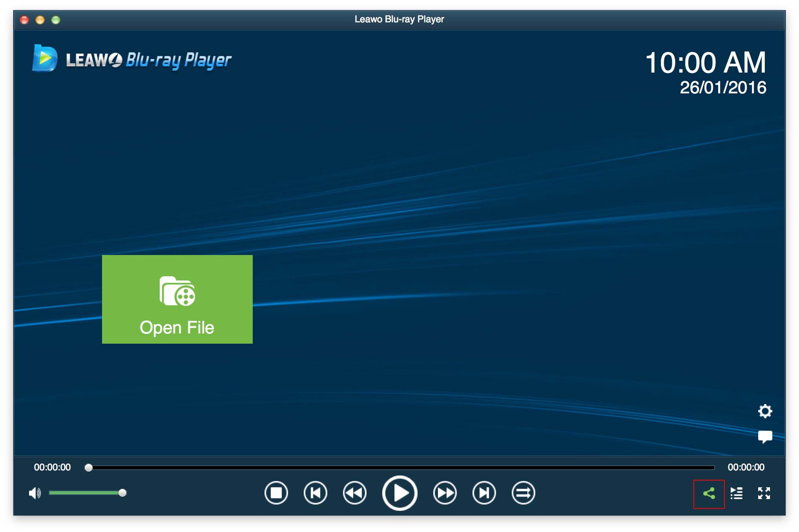Click the Leawo Blu-ray Player logo
Viewport: 799px width, 532px height.
tap(131, 59)
